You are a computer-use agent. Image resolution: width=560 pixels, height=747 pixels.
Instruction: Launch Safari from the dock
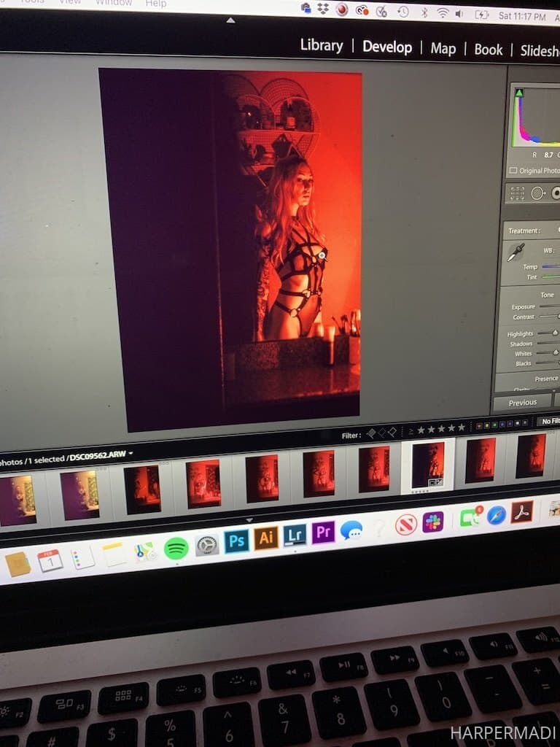496,515
